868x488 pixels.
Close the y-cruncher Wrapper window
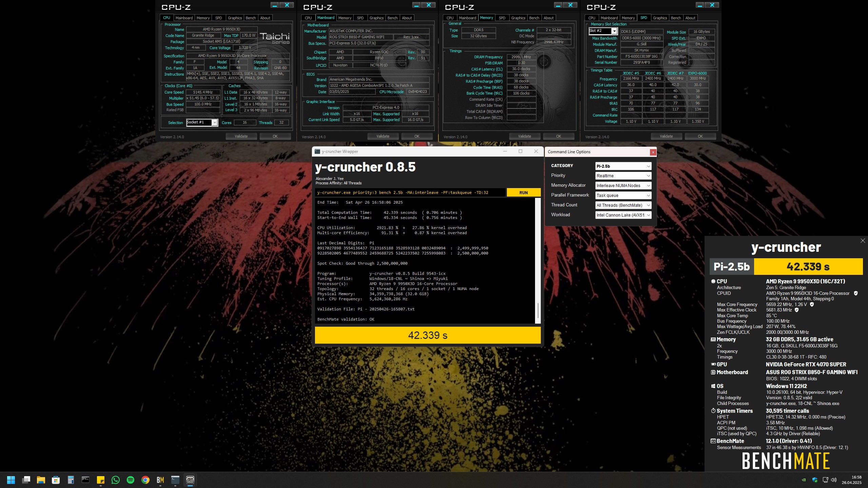click(x=536, y=151)
